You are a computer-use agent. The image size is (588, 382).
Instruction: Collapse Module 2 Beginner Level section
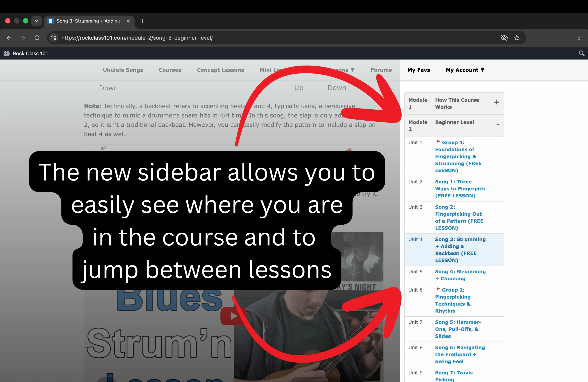[x=498, y=124]
